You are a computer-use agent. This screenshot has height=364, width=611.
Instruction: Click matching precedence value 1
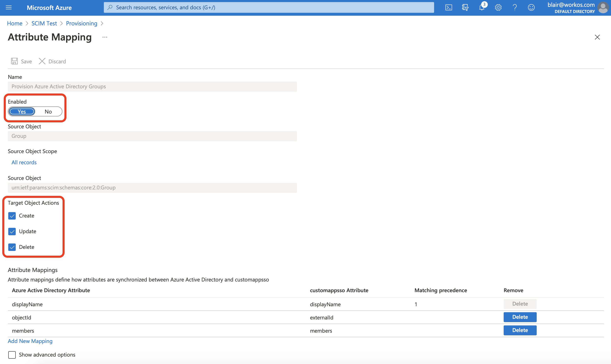click(x=416, y=304)
